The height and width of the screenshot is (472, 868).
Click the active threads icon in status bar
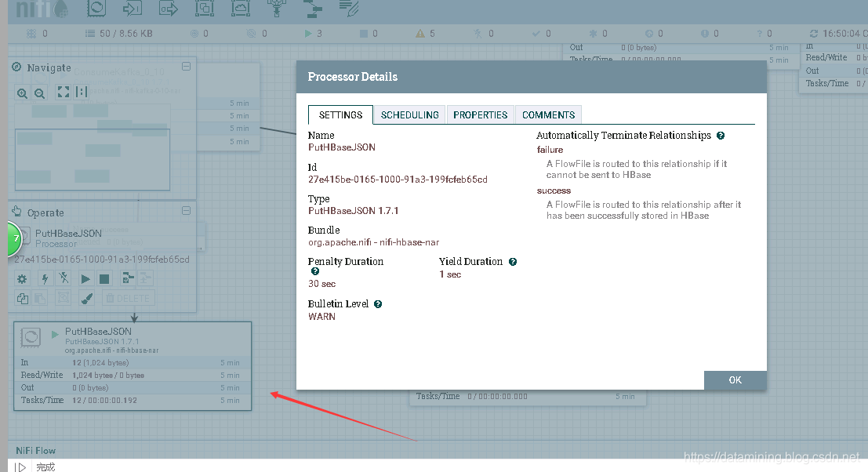pos(31,33)
